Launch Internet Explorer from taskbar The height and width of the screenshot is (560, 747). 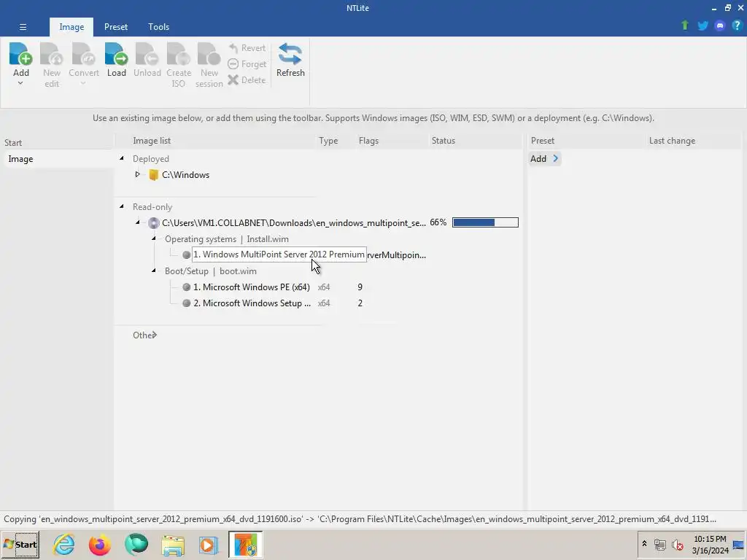pos(64,545)
